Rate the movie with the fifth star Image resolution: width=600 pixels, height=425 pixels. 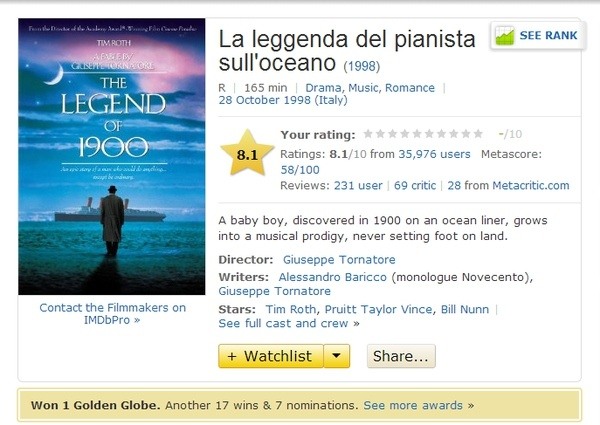pyautogui.click(x=417, y=134)
